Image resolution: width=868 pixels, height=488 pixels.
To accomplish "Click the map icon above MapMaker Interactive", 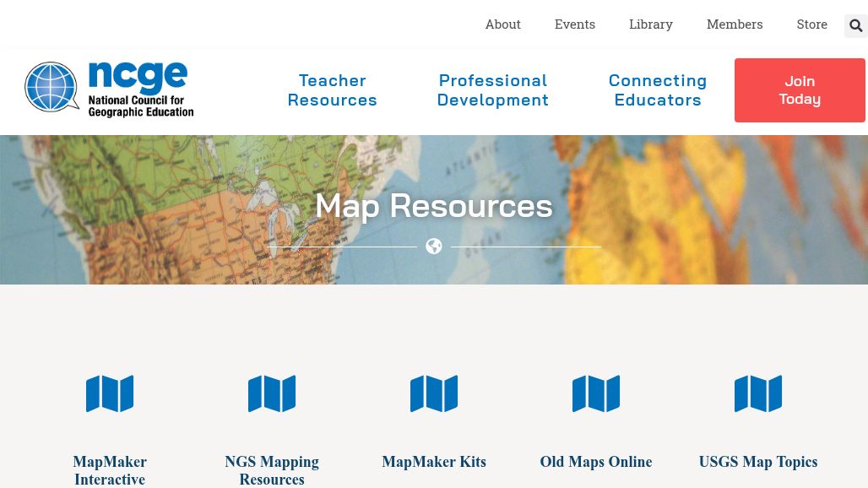I will (x=110, y=393).
